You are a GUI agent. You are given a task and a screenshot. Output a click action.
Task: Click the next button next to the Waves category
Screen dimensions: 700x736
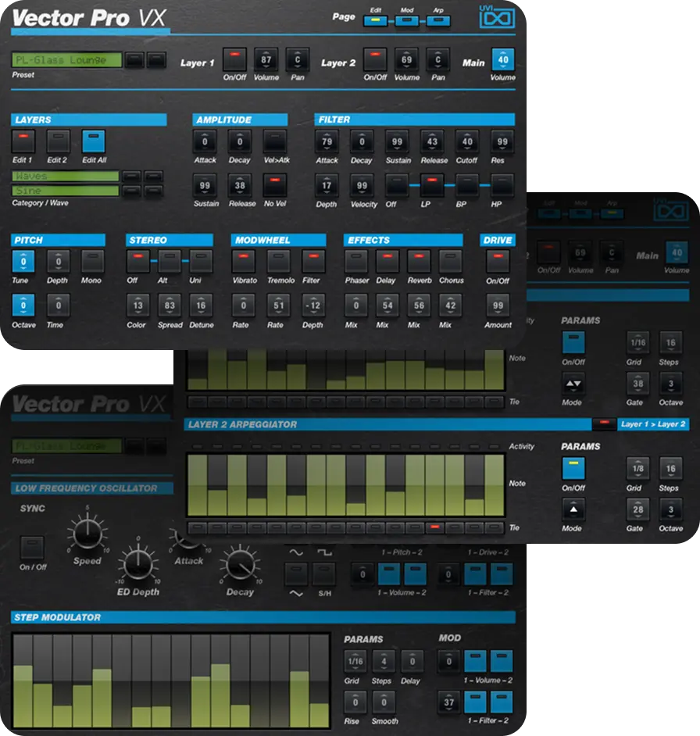[x=154, y=177]
